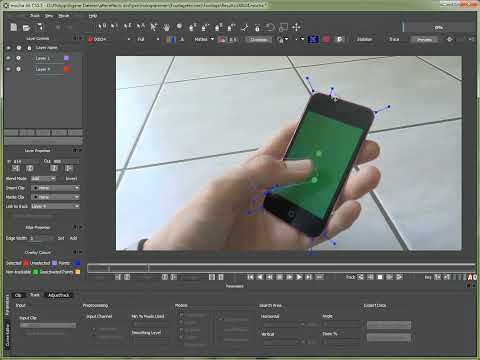The width and height of the screenshot is (480, 360).
Task: Click the New Project icon
Action: coord(14,27)
